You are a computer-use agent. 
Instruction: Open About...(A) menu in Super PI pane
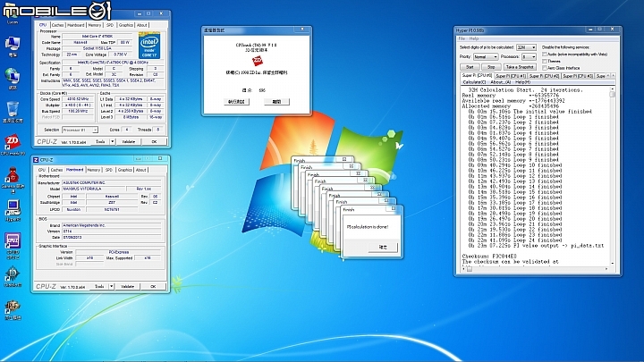click(x=501, y=82)
